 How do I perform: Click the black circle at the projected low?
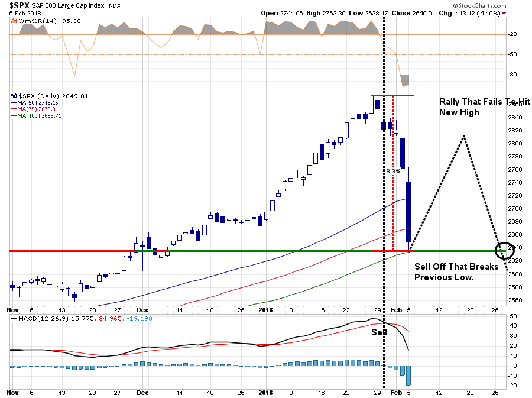(505, 251)
